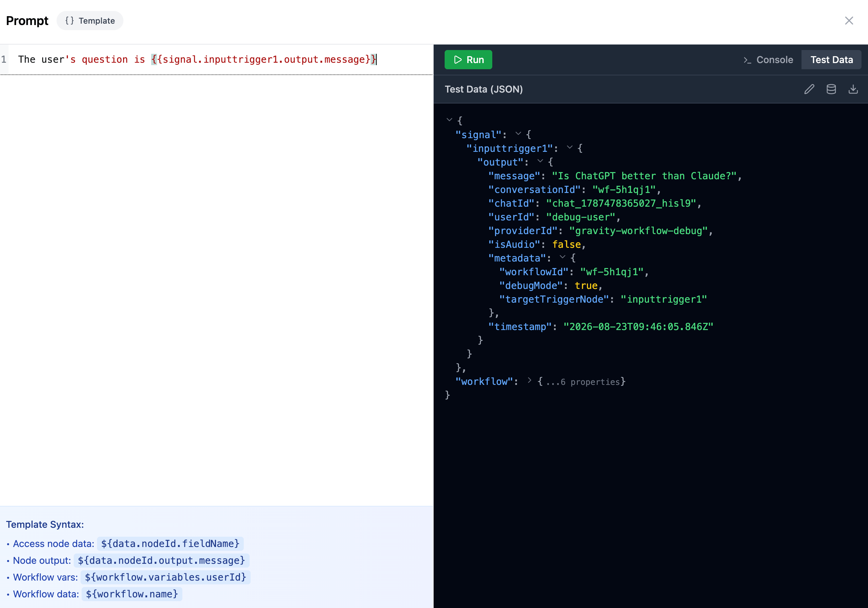
Task: Select the Test Data tab
Action: [831, 60]
